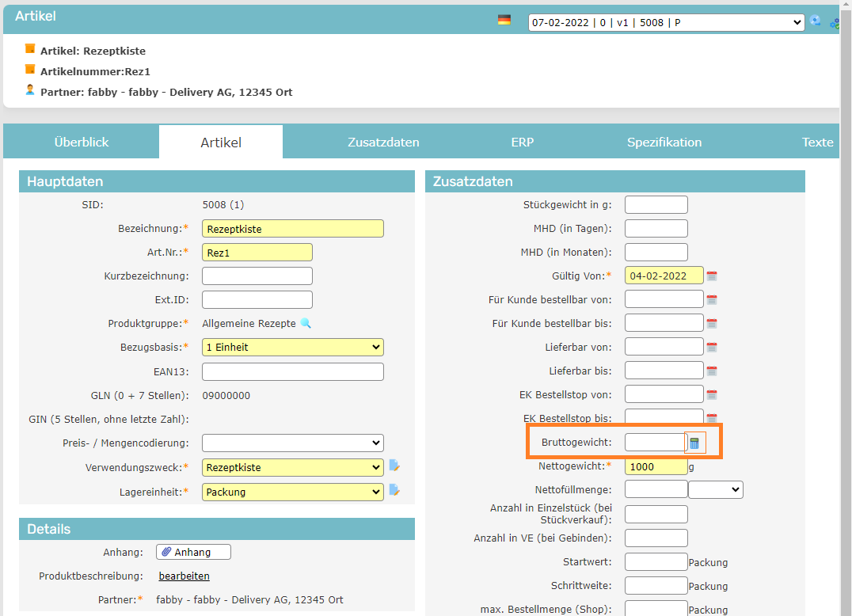Click the Stückgewicht in g field
This screenshot has height=616, width=852.
click(x=656, y=205)
